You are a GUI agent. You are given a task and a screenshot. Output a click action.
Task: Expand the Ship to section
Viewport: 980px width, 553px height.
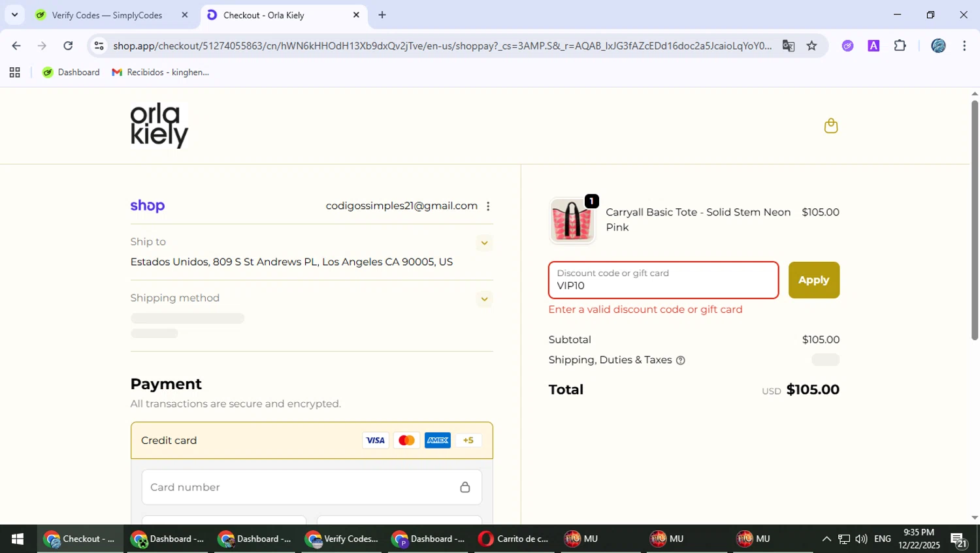(484, 243)
